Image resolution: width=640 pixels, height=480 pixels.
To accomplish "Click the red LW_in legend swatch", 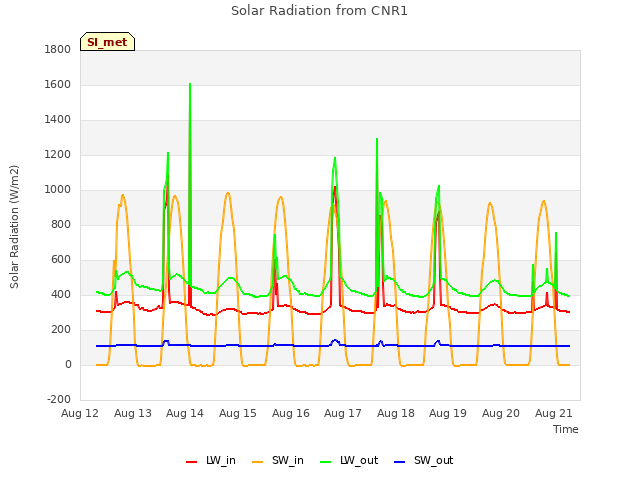I will [x=191, y=462].
